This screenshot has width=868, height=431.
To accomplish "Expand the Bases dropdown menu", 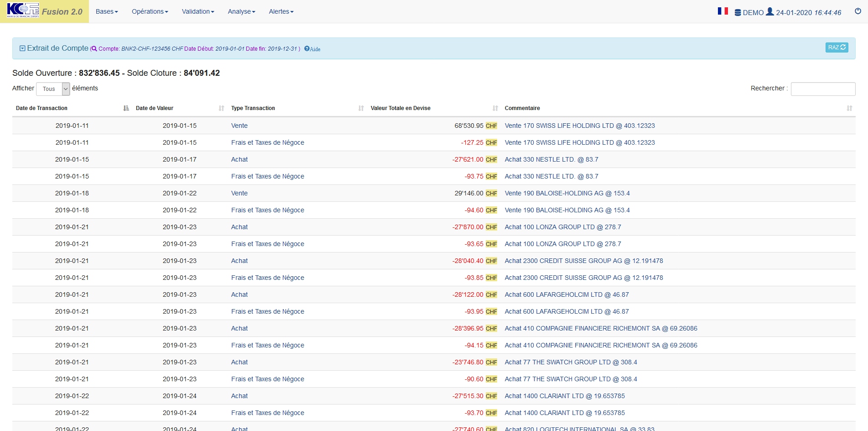I will pos(107,11).
